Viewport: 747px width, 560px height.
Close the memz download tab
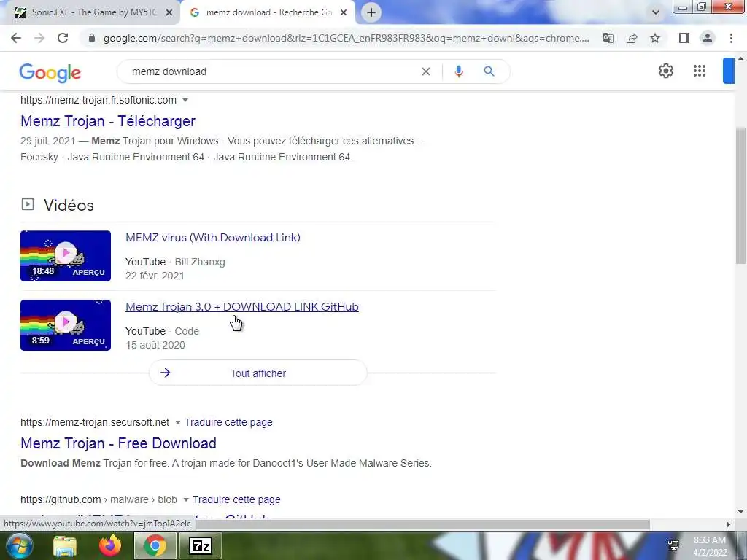(344, 13)
